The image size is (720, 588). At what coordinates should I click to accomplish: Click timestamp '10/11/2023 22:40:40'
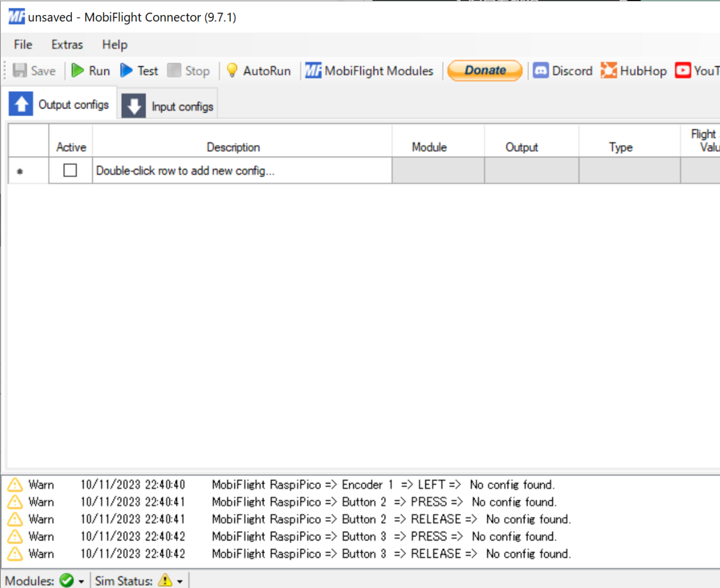tap(133, 484)
